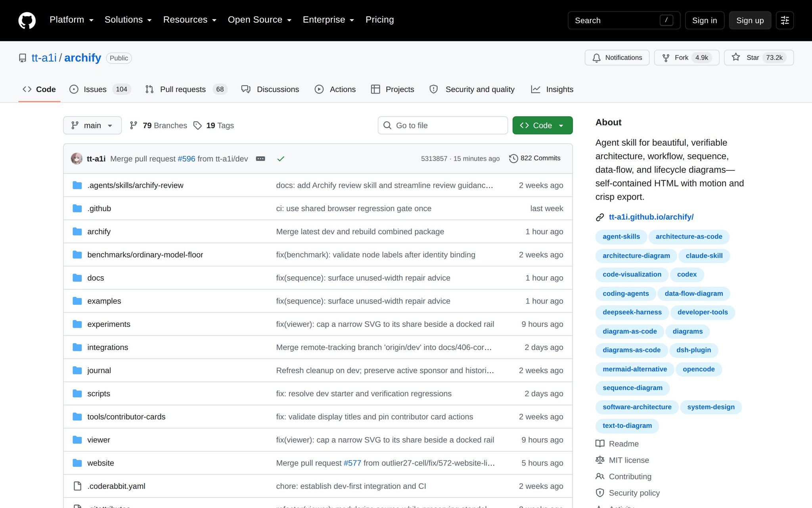
Task: Open tools/contributor-cards folder
Action: (x=126, y=417)
